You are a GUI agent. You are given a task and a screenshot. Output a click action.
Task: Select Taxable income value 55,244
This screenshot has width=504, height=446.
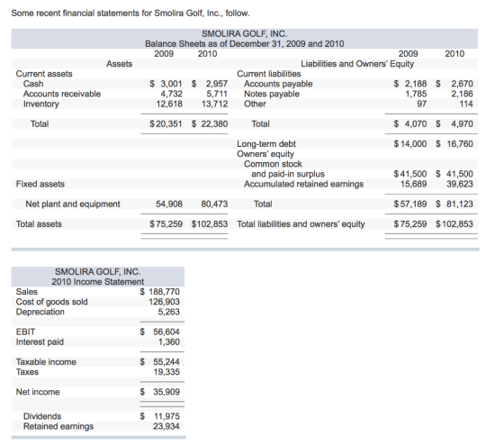166,362
